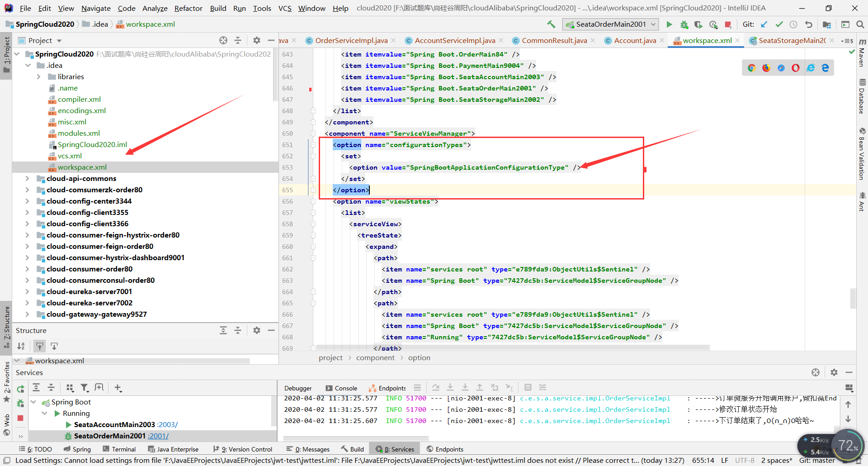Run SeataOrderMain2001 with the green play icon
Screen dimensions: 868x466
[x=670, y=24]
